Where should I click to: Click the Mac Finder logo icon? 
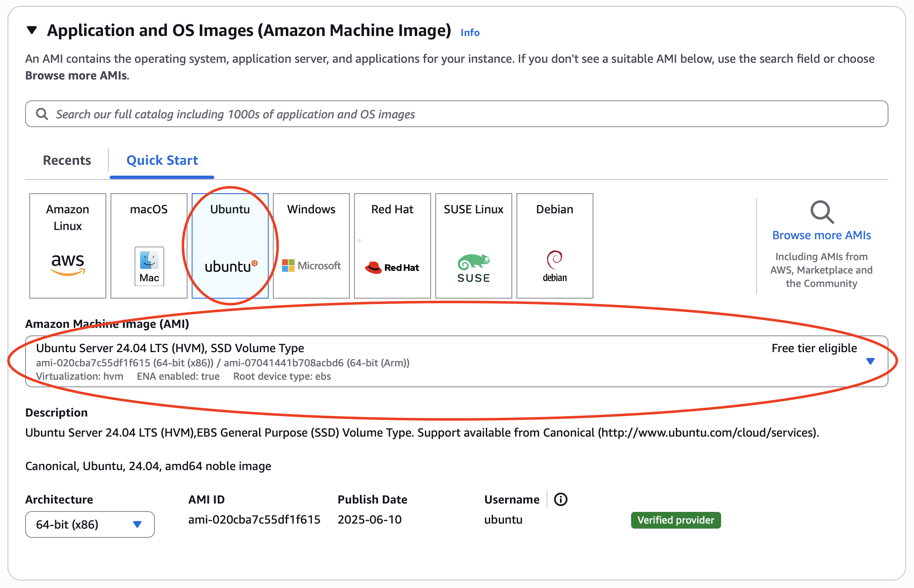(x=149, y=266)
